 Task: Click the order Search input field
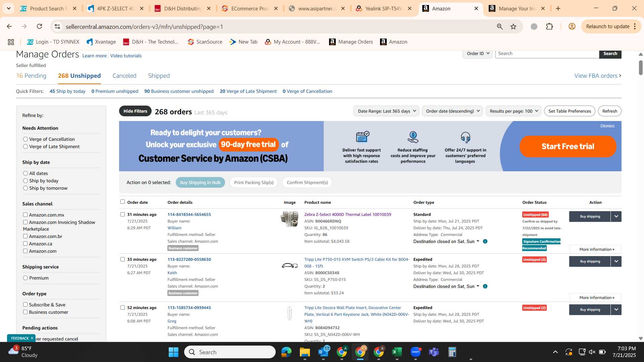547,54
